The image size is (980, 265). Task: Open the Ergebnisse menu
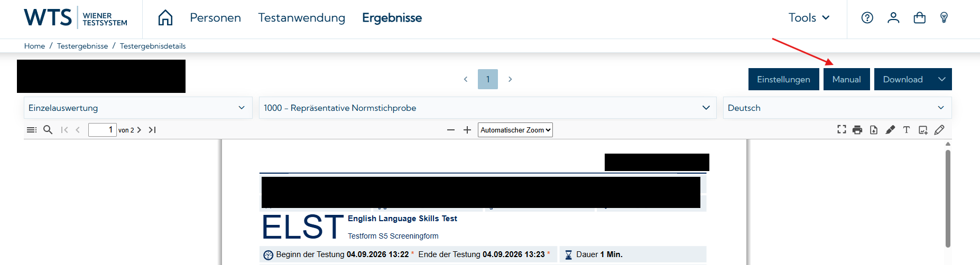392,17
